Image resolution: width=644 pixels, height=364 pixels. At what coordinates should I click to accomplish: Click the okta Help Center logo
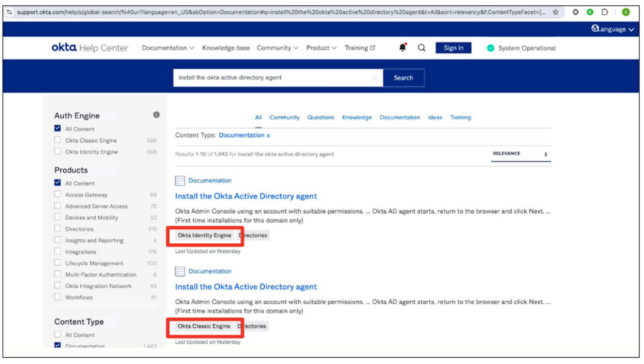[x=90, y=48]
